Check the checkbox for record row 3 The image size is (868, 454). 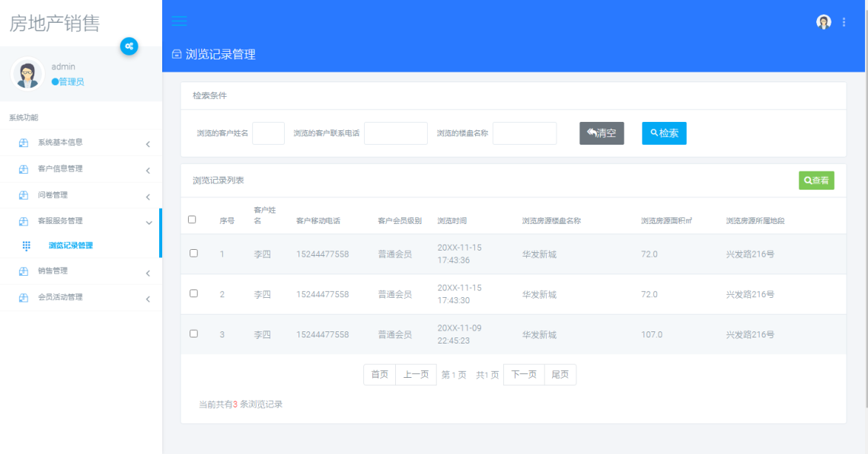click(x=193, y=334)
